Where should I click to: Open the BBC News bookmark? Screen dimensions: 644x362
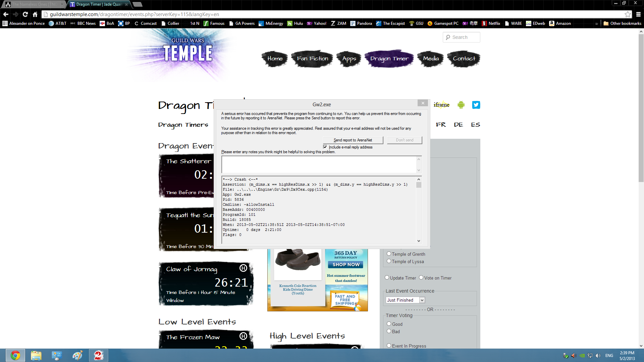[83, 23]
